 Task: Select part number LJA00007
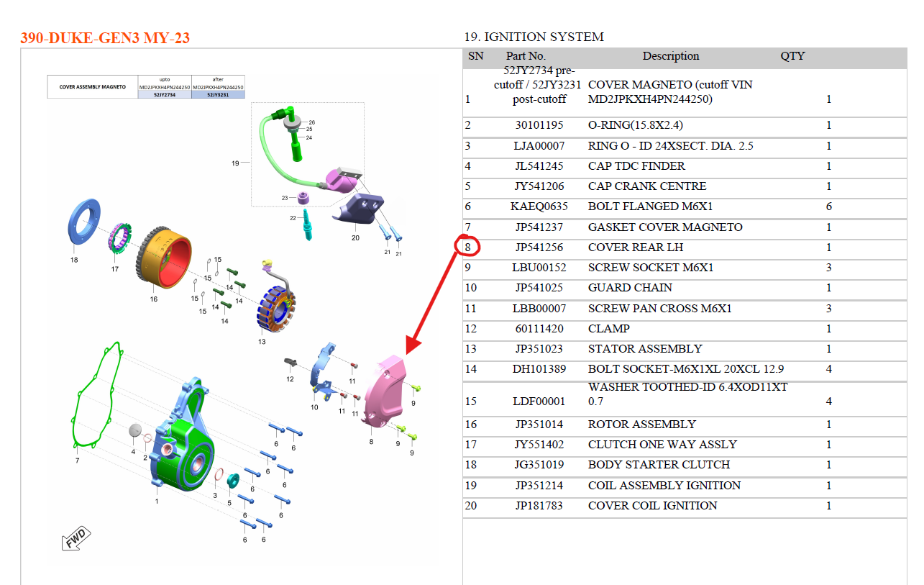coord(539,146)
